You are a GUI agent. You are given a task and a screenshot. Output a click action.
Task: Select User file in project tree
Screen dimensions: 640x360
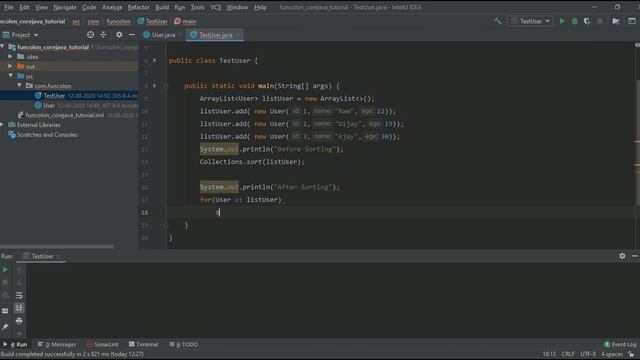[x=69, y=105]
